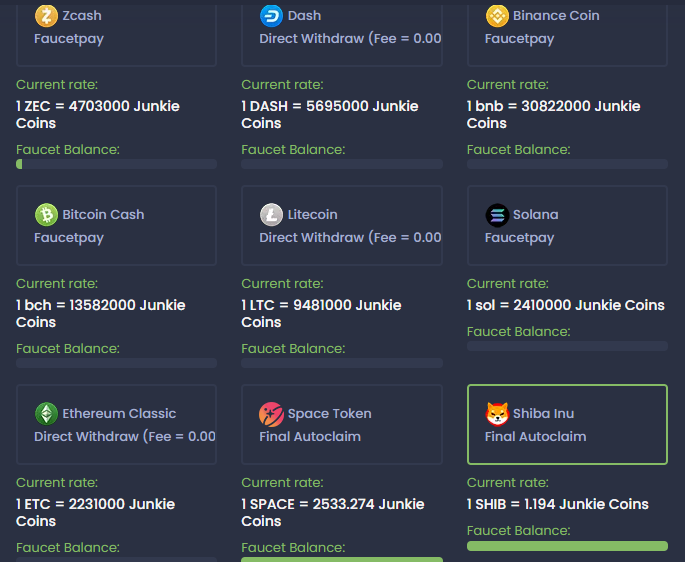The width and height of the screenshot is (685, 562).
Task: Pick the selected Shiba Inu Autoclaim card
Action: coord(567,424)
